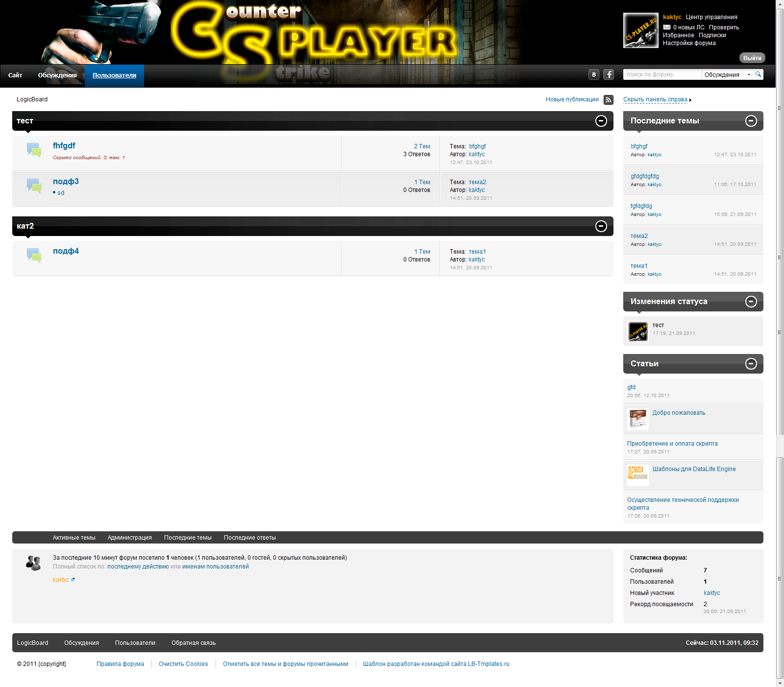
Task: Click forum icon next to подф4
Action: 34,255
